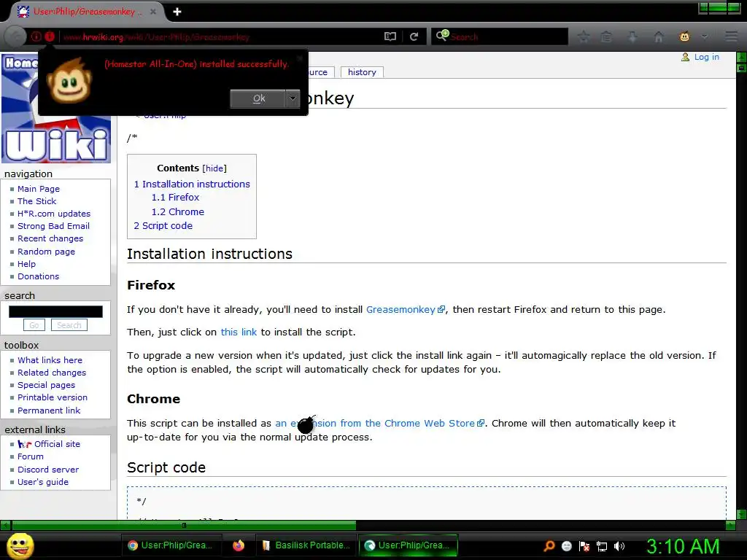Close the User:Phlip/Greasemonkey tab

coord(153,12)
